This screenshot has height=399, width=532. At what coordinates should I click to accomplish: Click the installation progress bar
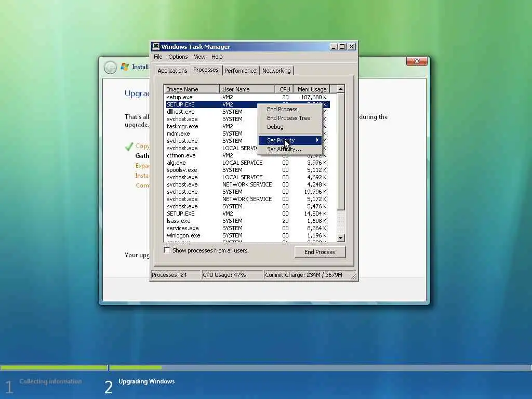click(x=265, y=367)
